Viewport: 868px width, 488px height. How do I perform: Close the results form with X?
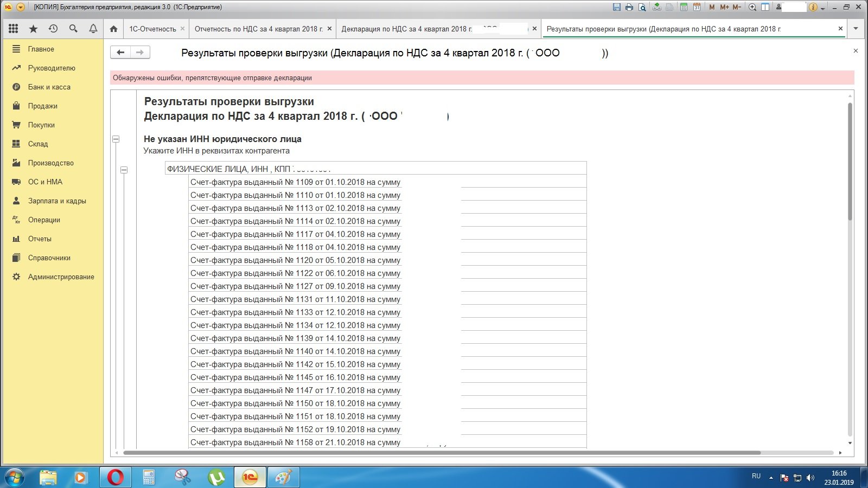(x=856, y=51)
